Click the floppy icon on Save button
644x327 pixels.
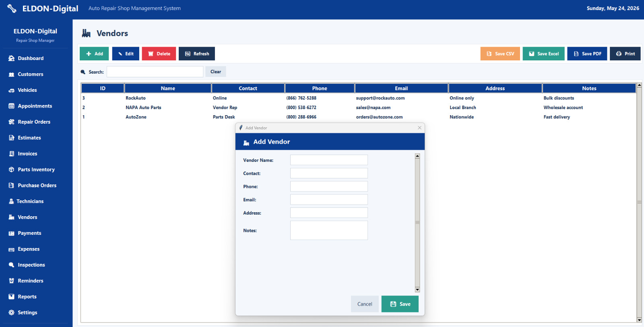[x=393, y=304]
